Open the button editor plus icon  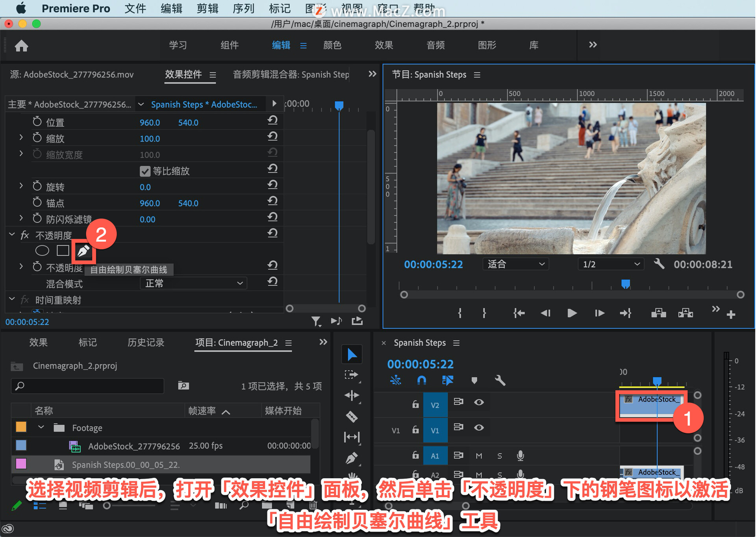pos(731,315)
